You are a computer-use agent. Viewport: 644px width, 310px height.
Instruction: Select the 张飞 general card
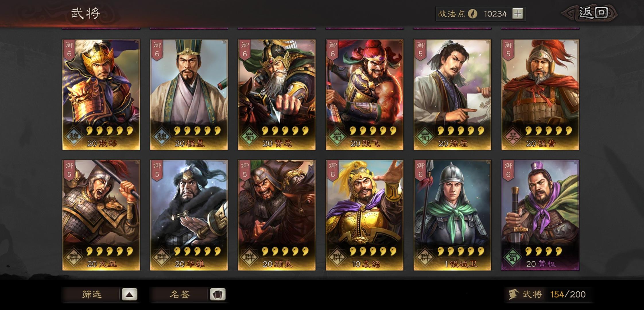364,95
